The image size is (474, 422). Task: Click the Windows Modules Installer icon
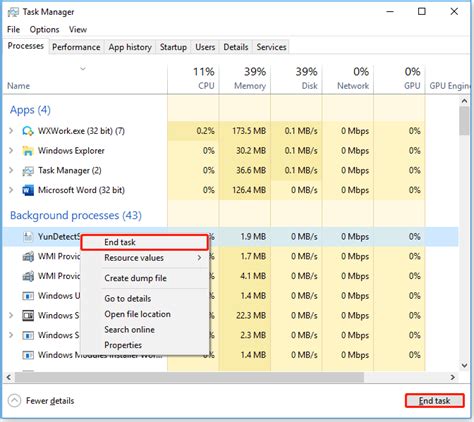(28, 355)
